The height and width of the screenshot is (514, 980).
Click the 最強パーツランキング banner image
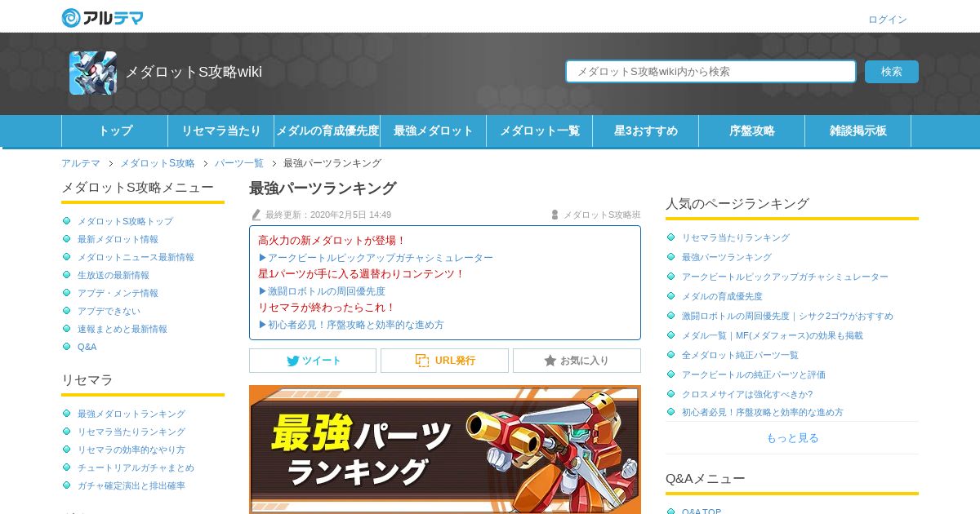(445, 450)
